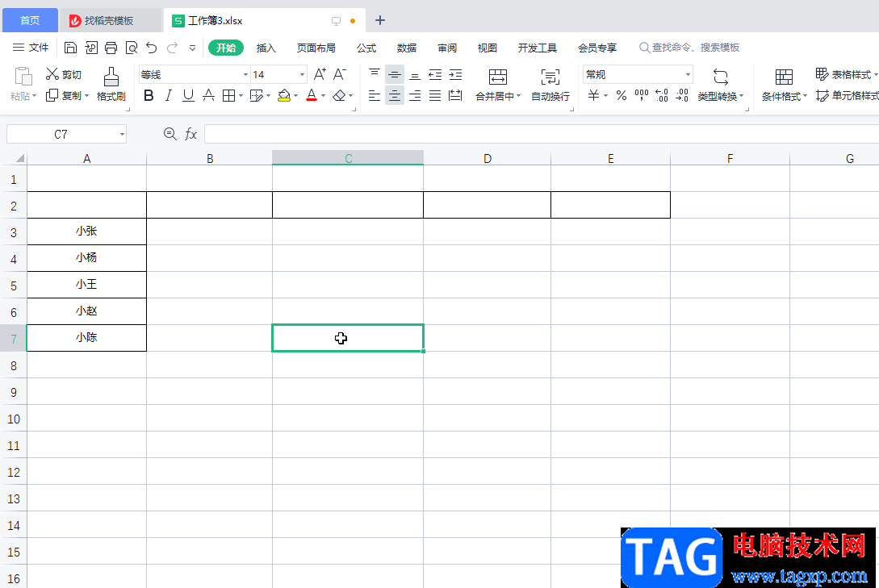The height and width of the screenshot is (588, 879).
Task: Open the font name dropdown 等线
Action: [245, 74]
